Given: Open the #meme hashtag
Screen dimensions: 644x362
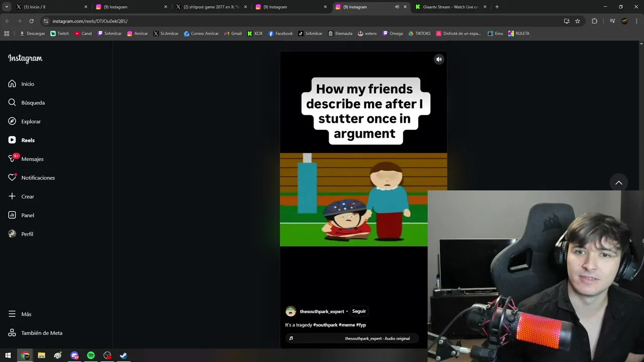Looking at the screenshot, I should [x=347, y=325].
